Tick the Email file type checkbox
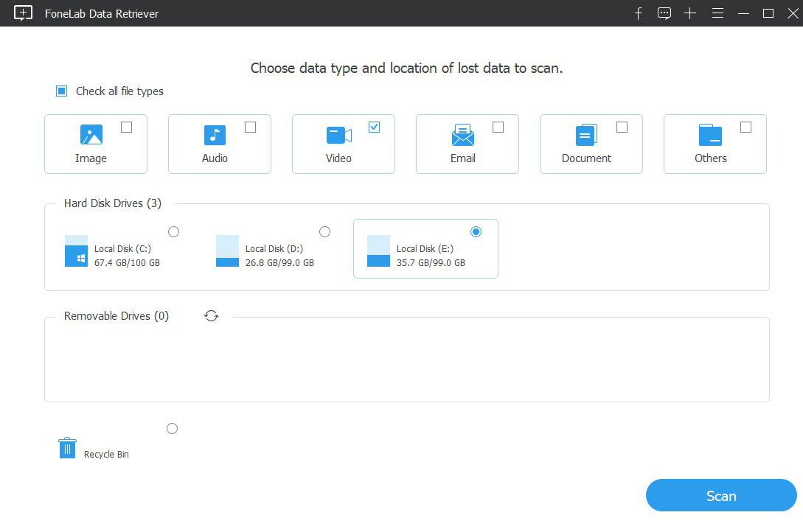This screenshot has width=803, height=532. point(498,127)
